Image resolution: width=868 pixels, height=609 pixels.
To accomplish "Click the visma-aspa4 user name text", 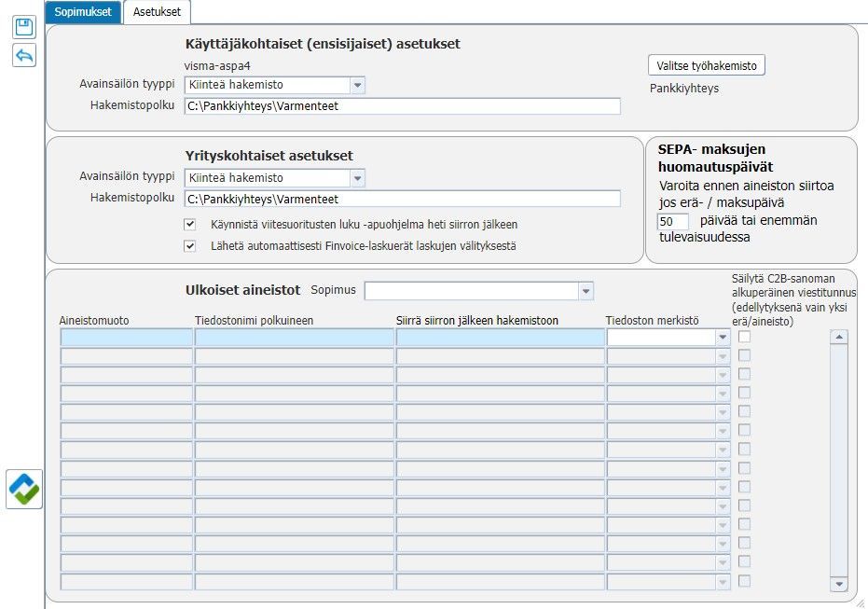I will (x=217, y=66).
